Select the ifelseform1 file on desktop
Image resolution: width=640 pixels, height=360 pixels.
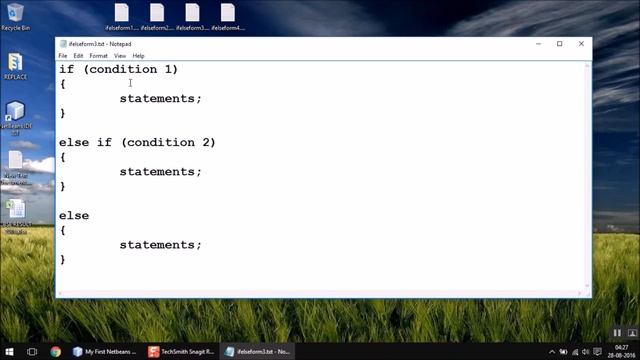122,17
